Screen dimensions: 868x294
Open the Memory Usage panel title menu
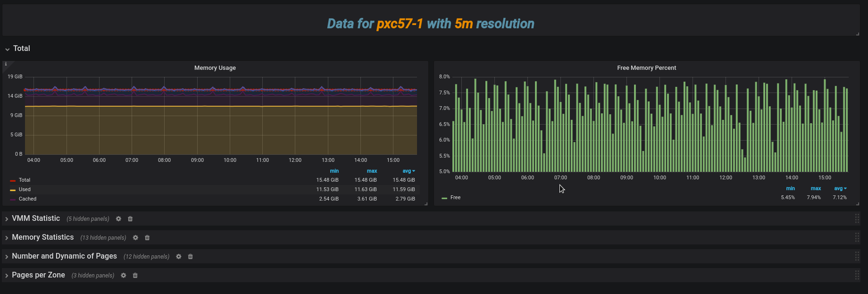click(x=215, y=68)
